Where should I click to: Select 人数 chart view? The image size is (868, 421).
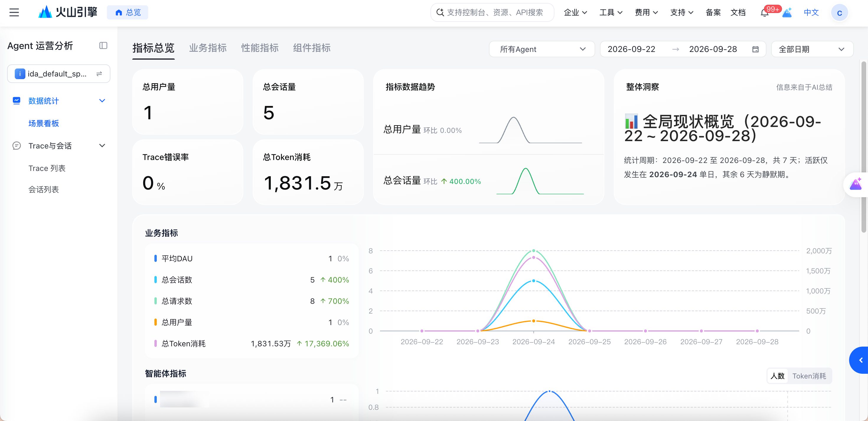[x=777, y=376]
